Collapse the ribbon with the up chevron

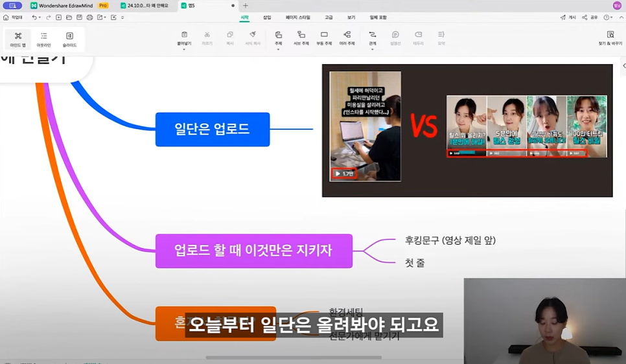pos(621,17)
